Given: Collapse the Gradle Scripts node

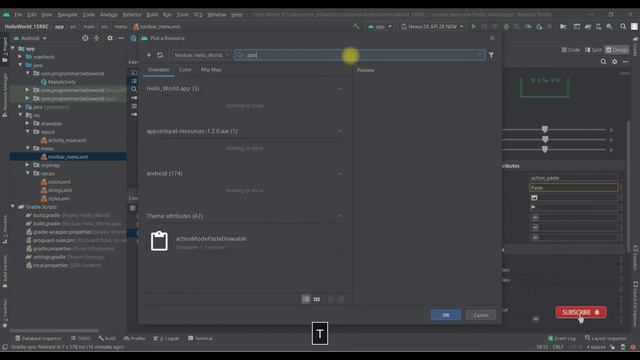Looking at the screenshot, I should click(x=13, y=207).
